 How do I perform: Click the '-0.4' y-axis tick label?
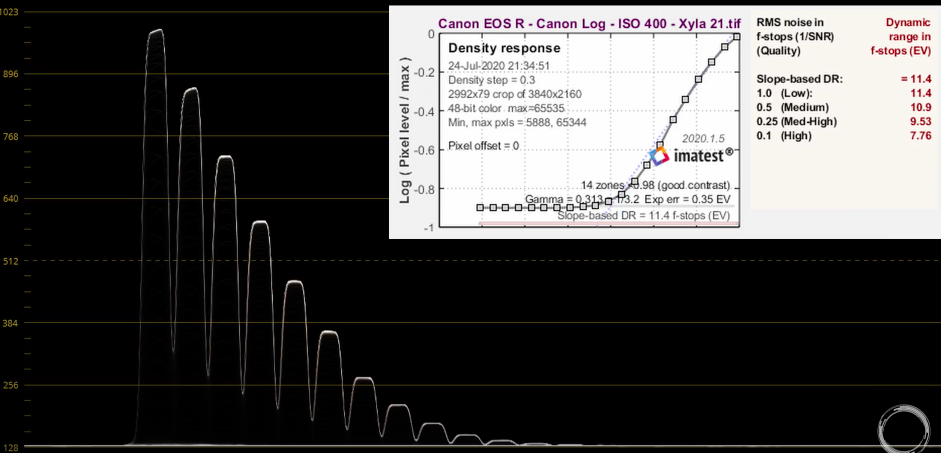coord(424,112)
